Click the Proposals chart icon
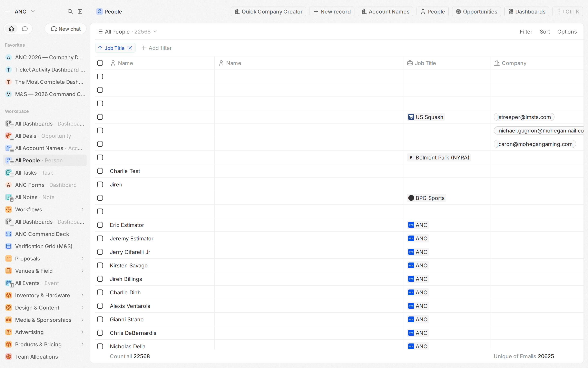Image resolution: width=588 pixels, height=368 pixels. (9, 258)
